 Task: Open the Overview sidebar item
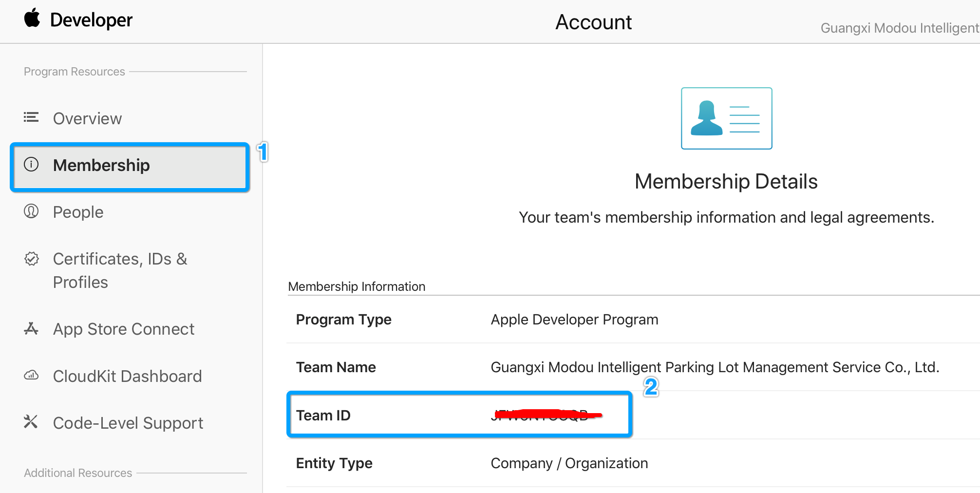click(x=87, y=118)
